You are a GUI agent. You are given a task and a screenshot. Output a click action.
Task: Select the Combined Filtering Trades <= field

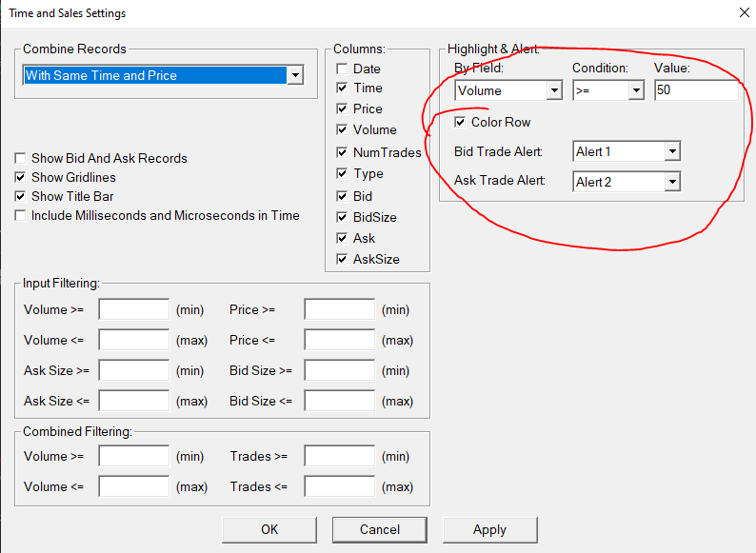pyautogui.click(x=339, y=486)
